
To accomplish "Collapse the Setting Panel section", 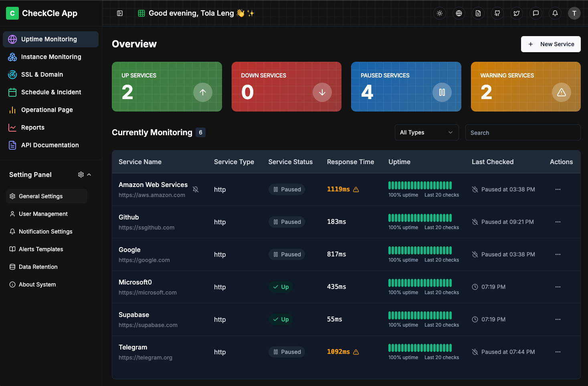I will 89,175.
